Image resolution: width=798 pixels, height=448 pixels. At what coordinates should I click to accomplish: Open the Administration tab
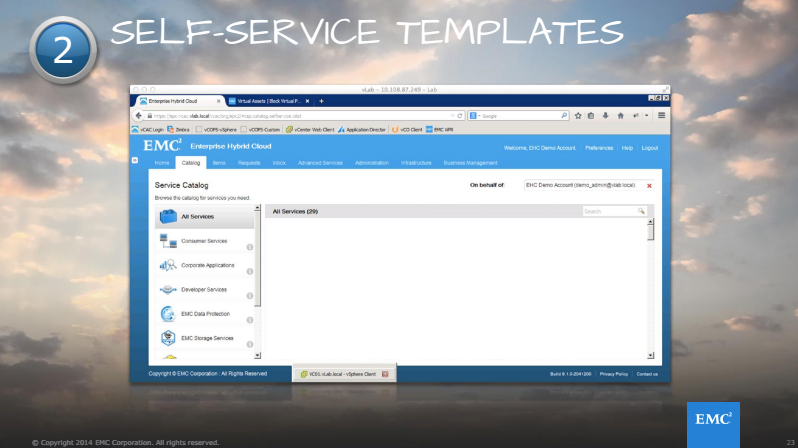pyautogui.click(x=372, y=163)
